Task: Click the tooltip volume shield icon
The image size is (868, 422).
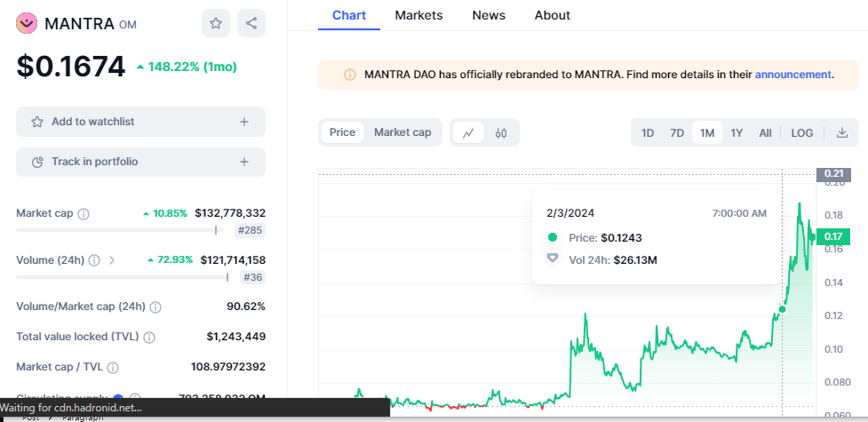Action: pos(553,259)
